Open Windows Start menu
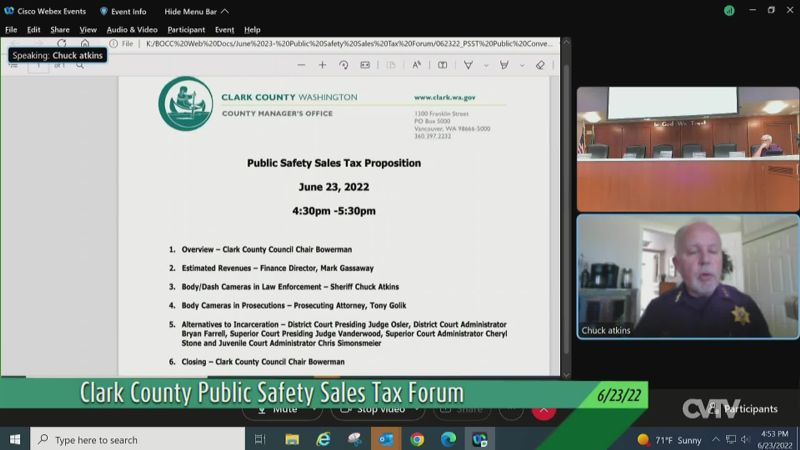The image size is (800, 450). pyautogui.click(x=15, y=439)
